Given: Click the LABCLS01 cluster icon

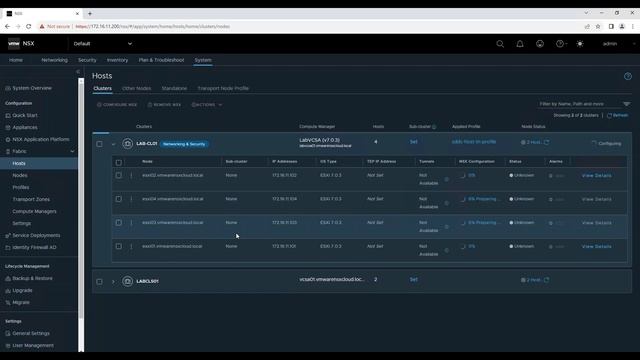Looking at the screenshot, I should tap(127, 281).
